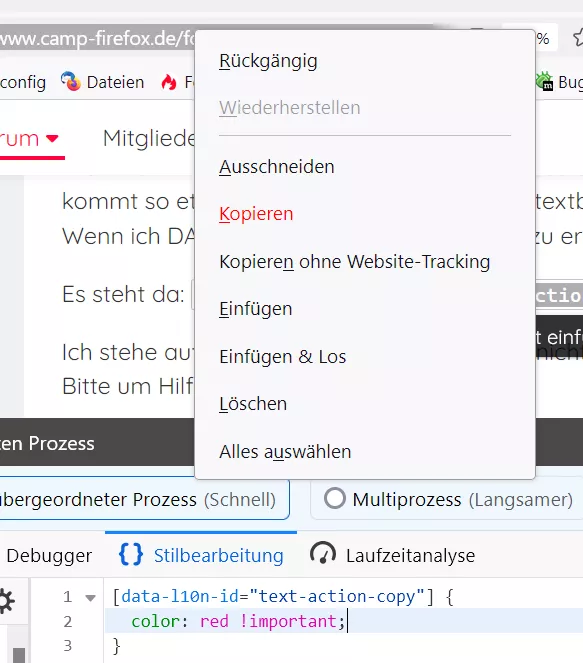Select the Multiprozess radio button
This screenshot has height=663, width=583.
click(335, 498)
